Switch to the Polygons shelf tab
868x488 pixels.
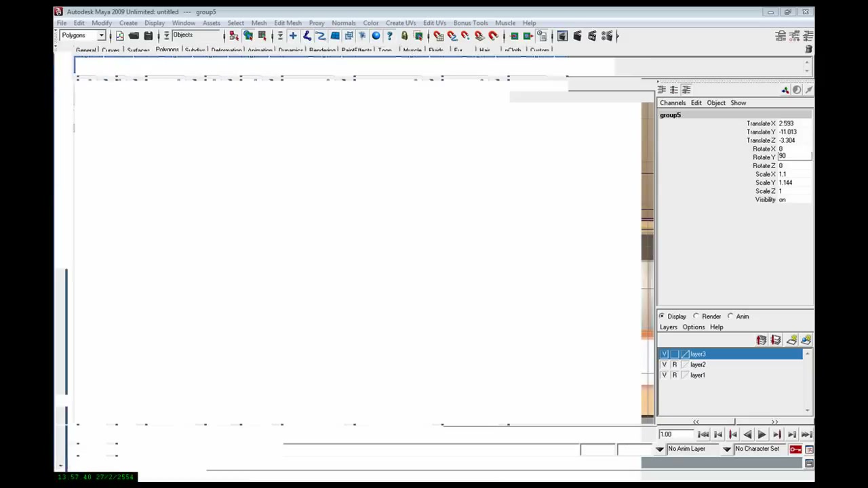click(167, 50)
